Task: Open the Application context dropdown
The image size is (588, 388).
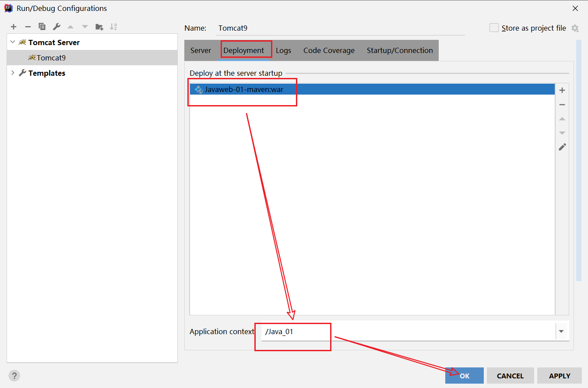Action: click(x=561, y=332)
